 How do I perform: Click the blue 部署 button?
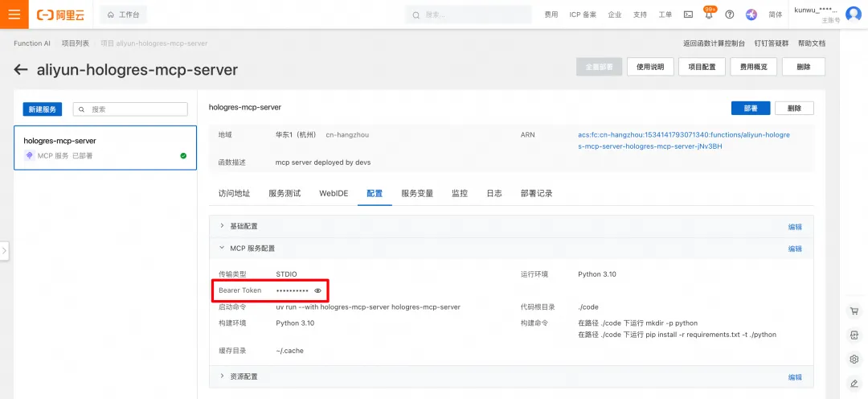(x=751, y=108)
